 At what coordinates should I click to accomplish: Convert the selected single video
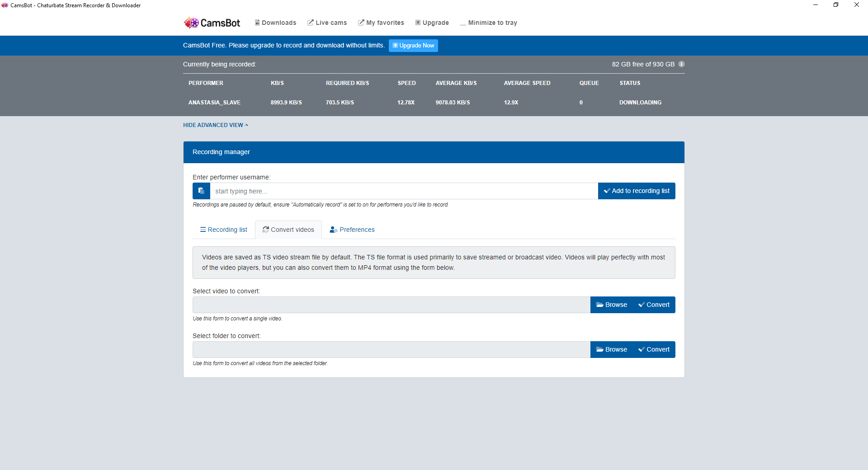654,305
